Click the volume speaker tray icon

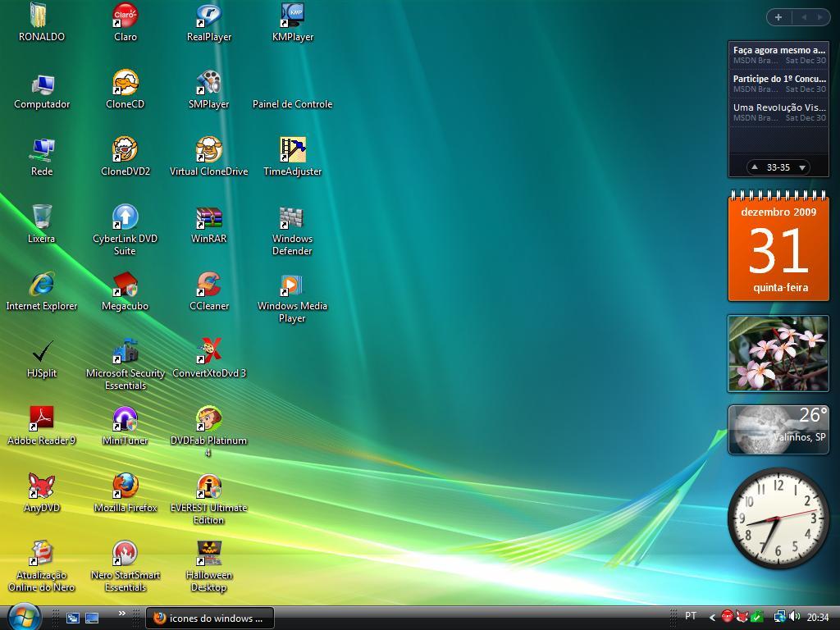[x=794, y=617]
